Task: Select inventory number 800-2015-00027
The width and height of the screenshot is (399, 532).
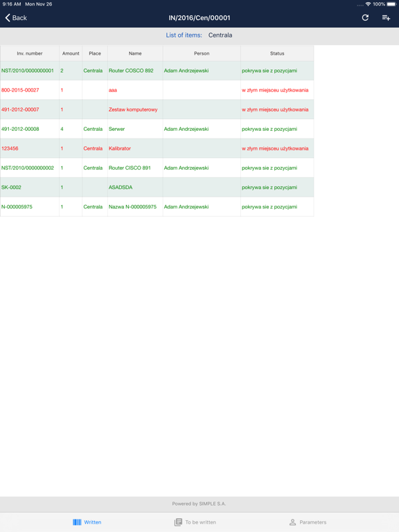Action: (x=20, y=90)
